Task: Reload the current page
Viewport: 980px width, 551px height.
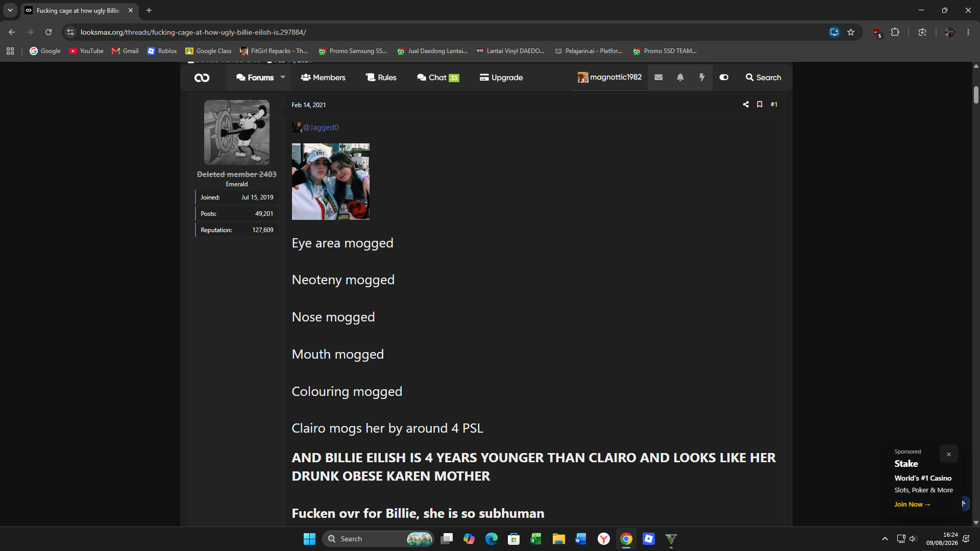Action: (48, 32)
